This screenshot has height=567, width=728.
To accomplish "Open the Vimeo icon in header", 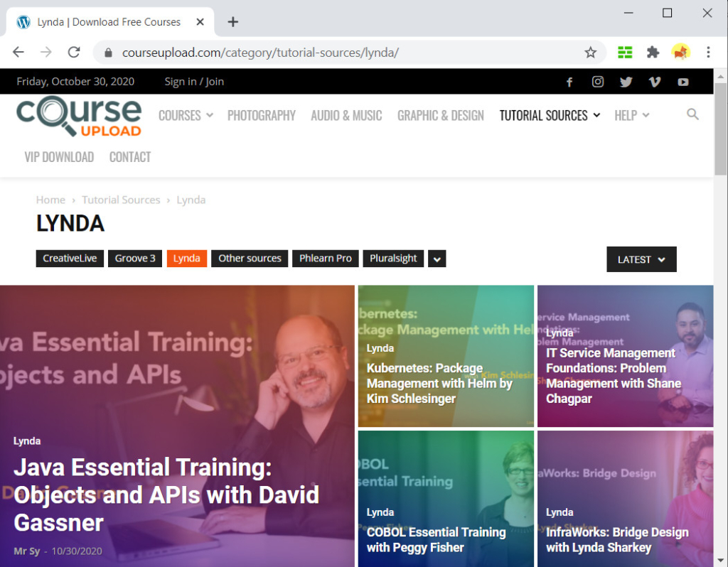I will click(654, 82).
